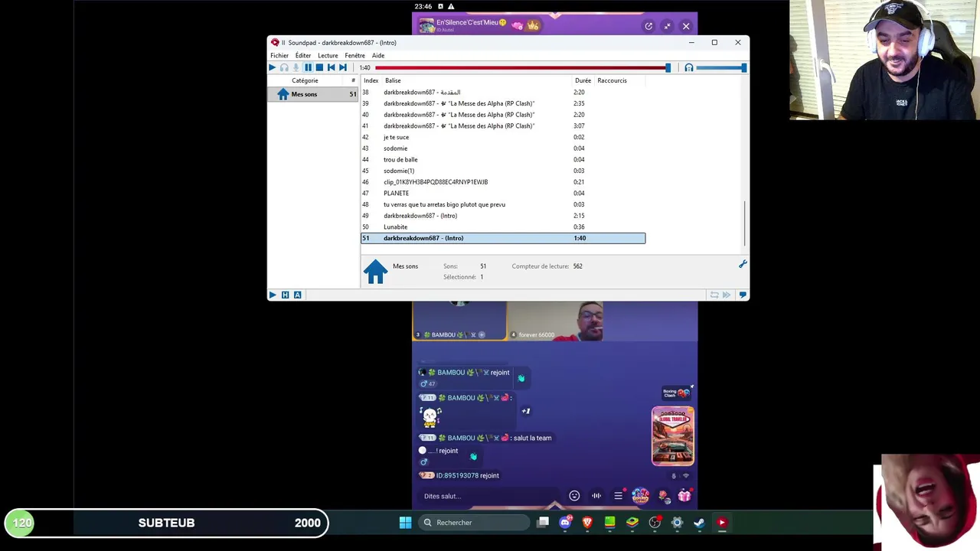The image size is (980, 551).
Task: Click the H icon in Soundpad status bar
Action: pos(285,295)
